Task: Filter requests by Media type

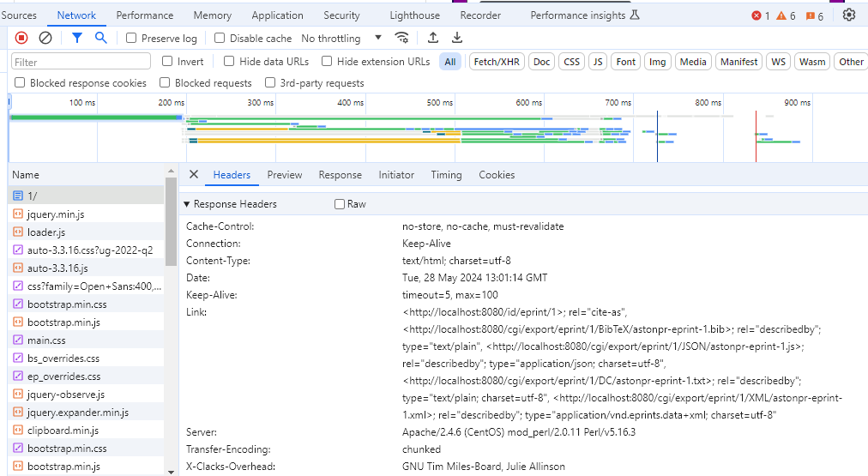Action: 693,62
